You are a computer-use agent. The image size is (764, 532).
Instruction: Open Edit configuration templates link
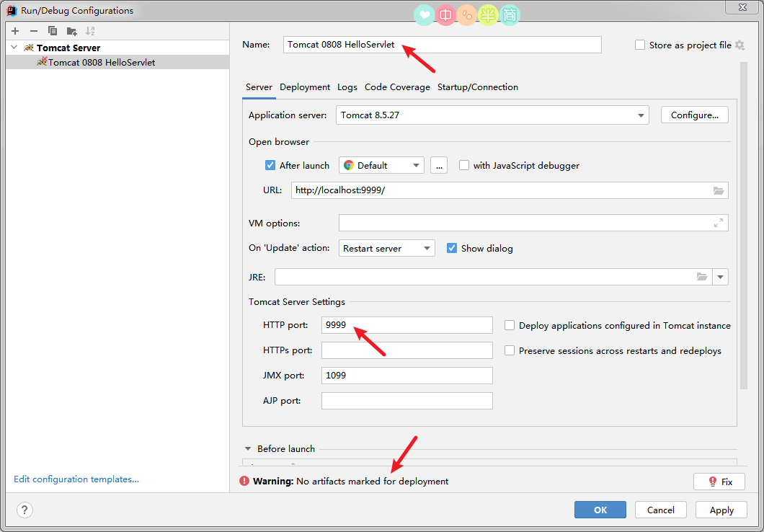coord(76,479)
